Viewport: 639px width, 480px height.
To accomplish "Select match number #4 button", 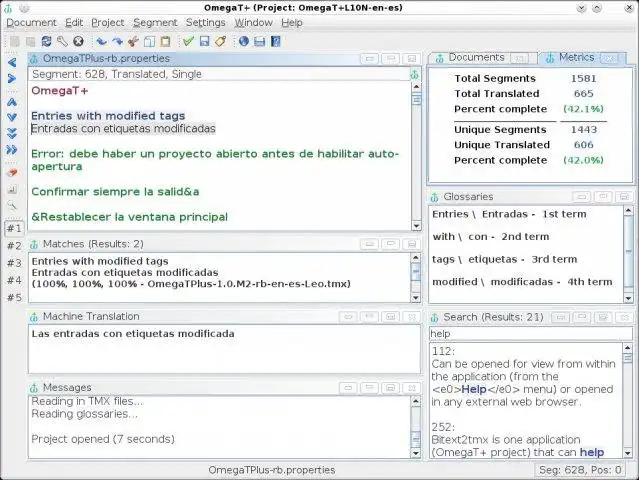I will (x=14, y=280).
